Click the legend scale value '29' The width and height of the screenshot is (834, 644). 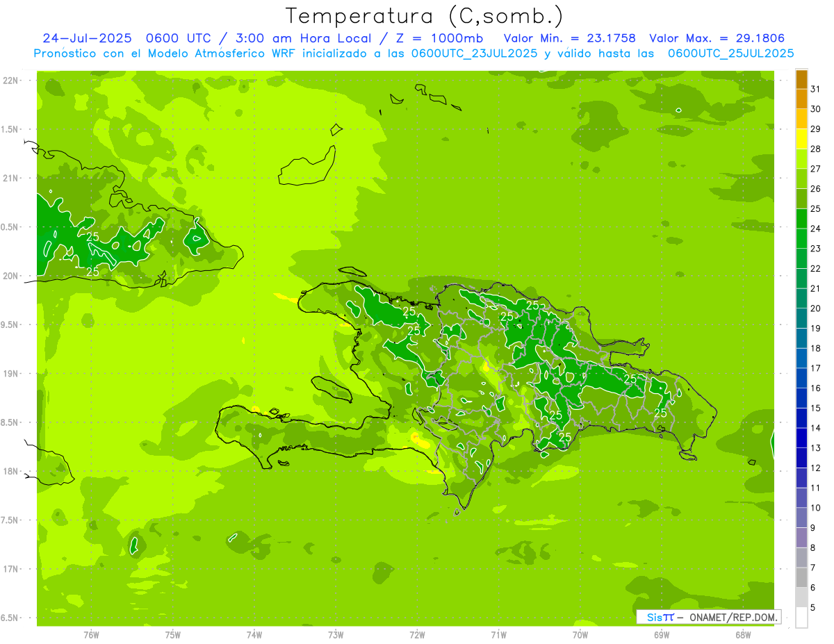click(816, 129)
